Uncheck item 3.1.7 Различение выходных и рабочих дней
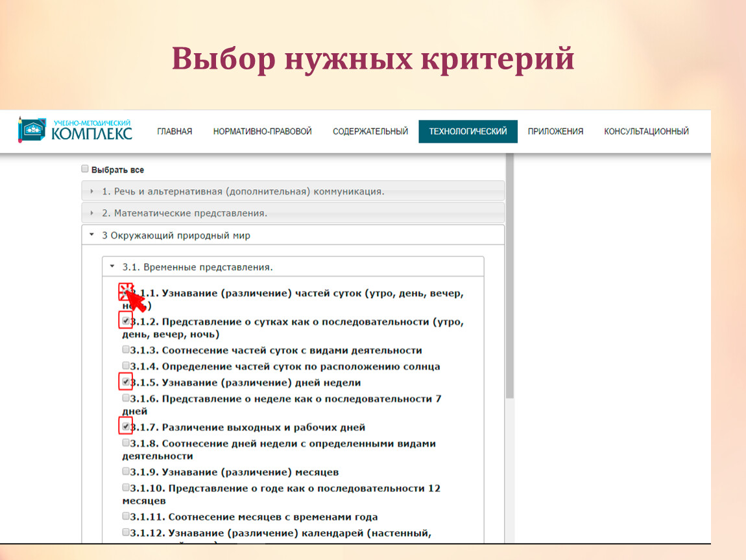This screenshot has width=746, height=560. [126, 426]
